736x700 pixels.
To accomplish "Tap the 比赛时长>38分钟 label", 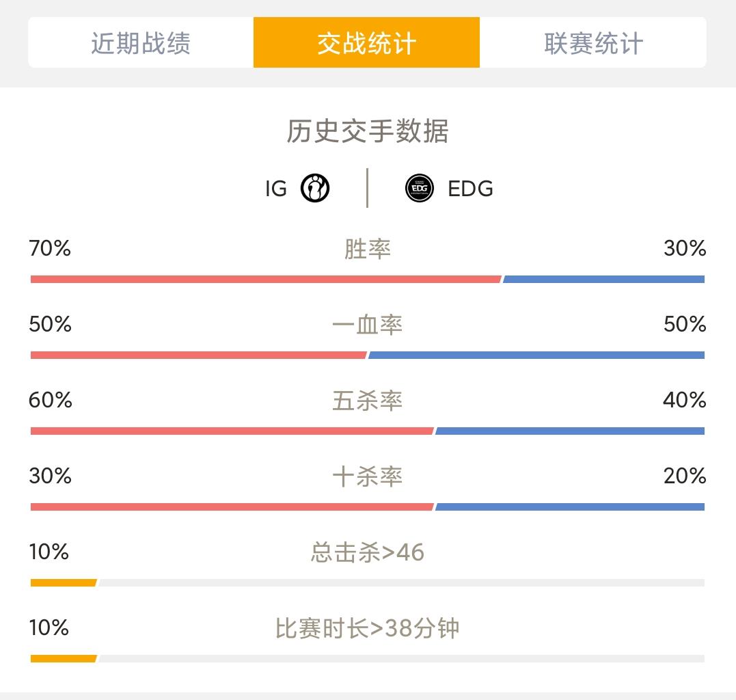I will [x=368, y=628].
